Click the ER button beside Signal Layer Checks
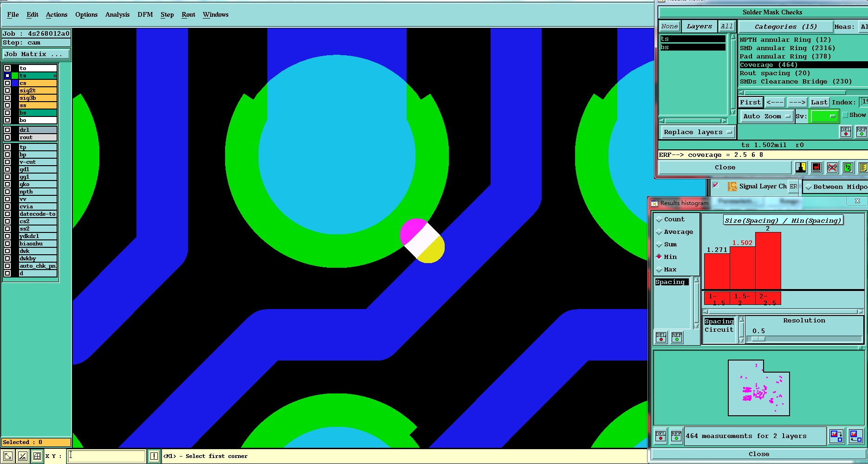This screenshot has height=464, width=868. click(x=794, y=187)
